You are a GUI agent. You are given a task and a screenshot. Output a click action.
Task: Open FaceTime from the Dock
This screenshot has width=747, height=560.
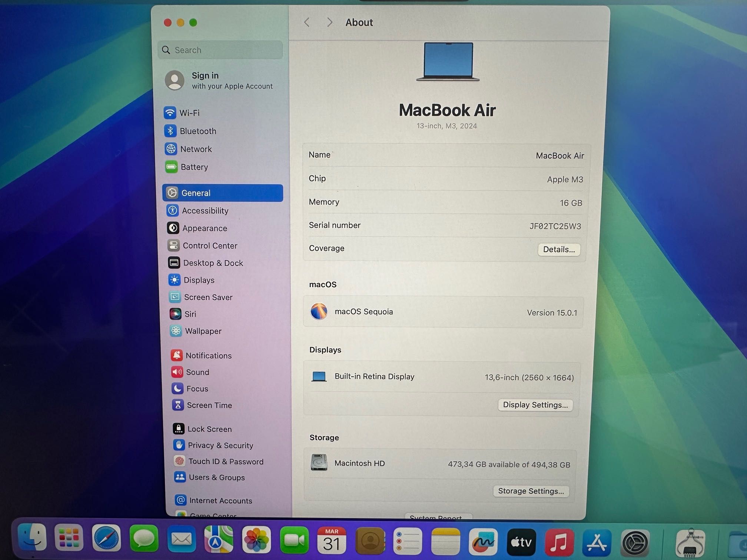[x=294, y=540]
